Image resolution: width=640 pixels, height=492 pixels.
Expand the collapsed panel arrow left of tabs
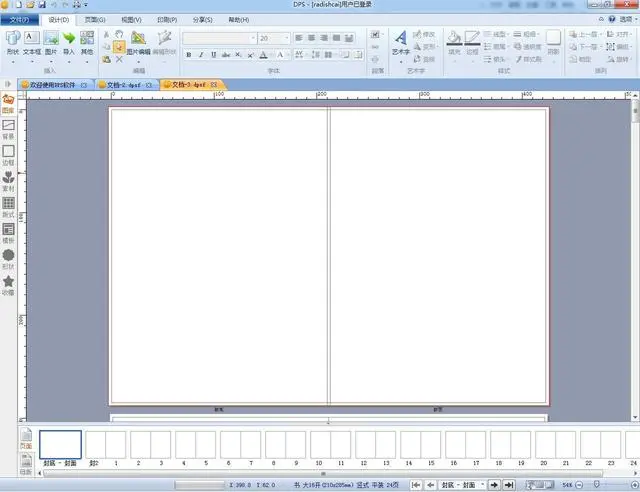pyautogui.click(x=8, y=85)
